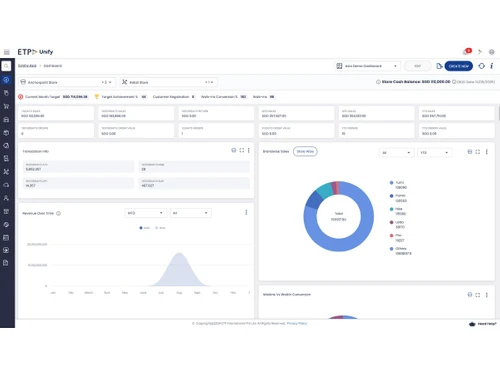The image size is (500, 375).
Task: Toggle the dark blue series in revenue legend
Action: (144, 228)
